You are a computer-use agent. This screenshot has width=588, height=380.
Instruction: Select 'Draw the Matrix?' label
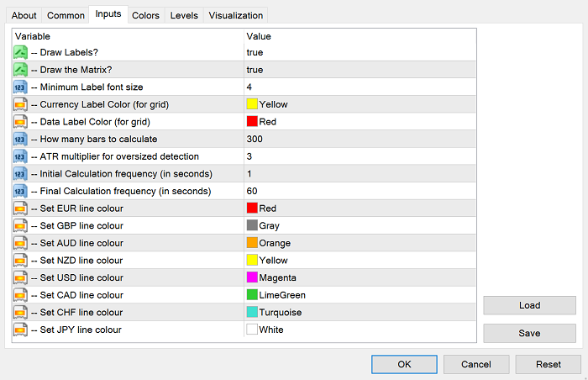tap(76, 70)
